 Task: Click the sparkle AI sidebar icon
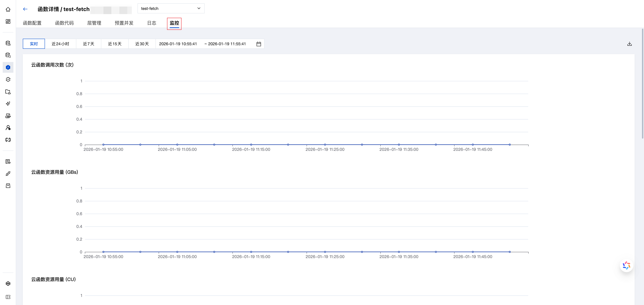8,104
